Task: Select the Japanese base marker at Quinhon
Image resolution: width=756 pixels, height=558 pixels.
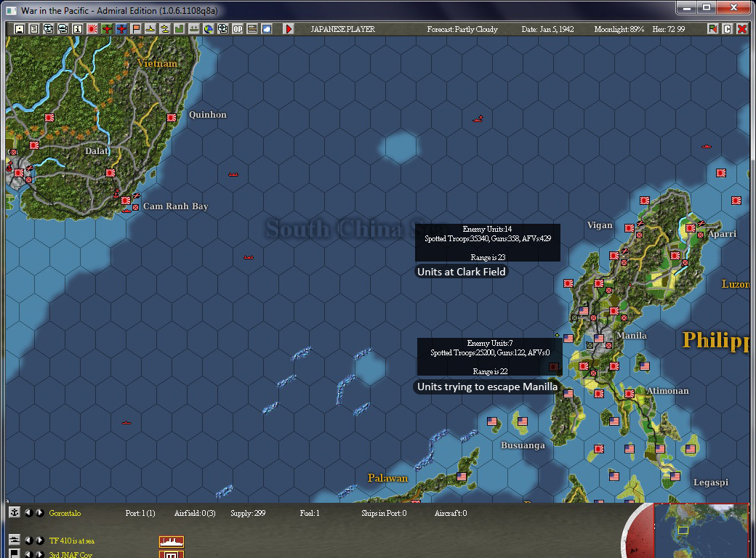Action: (x=172, y=117)
